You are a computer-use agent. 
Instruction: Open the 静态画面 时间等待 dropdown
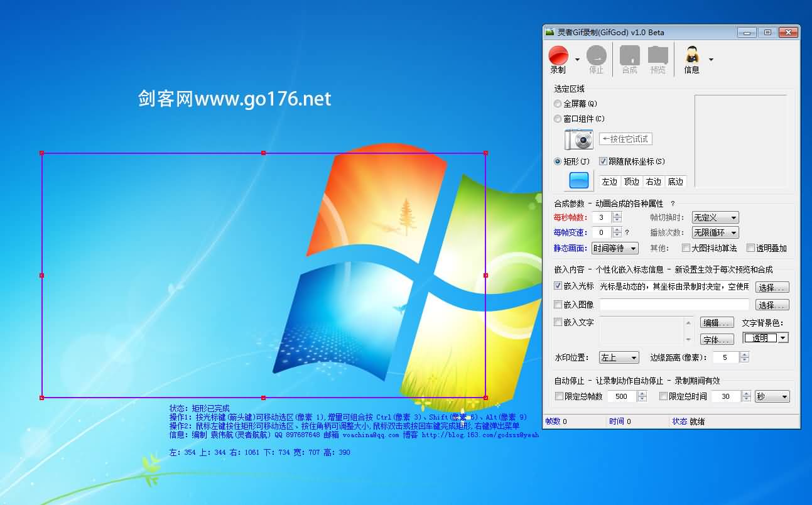(x=615, y=248)
